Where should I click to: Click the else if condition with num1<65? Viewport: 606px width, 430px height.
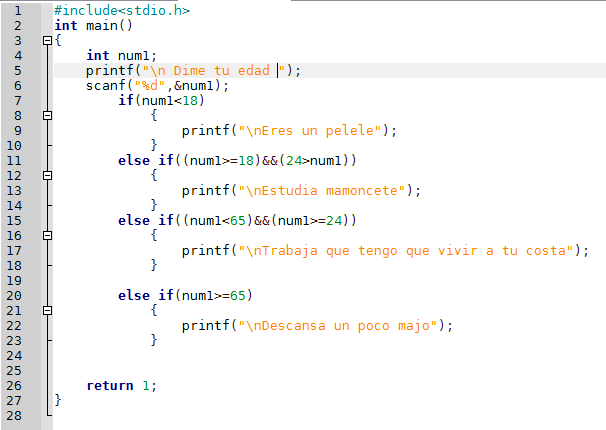pyautogui.click(x=237, y=221)
